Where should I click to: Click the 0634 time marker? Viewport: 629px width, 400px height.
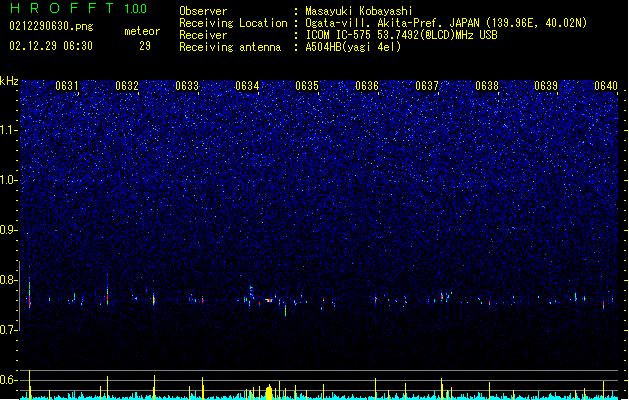(247, 86)
